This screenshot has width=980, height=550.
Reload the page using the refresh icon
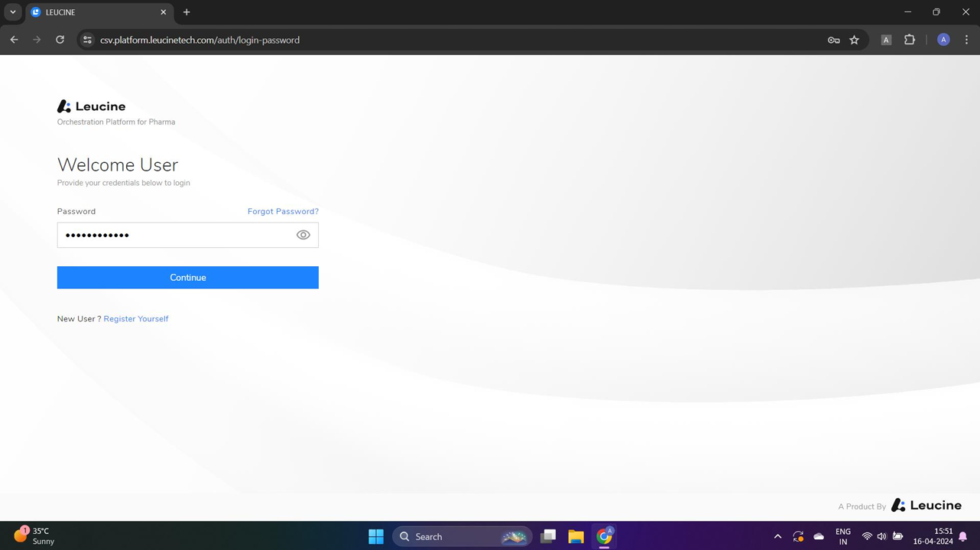60,40
